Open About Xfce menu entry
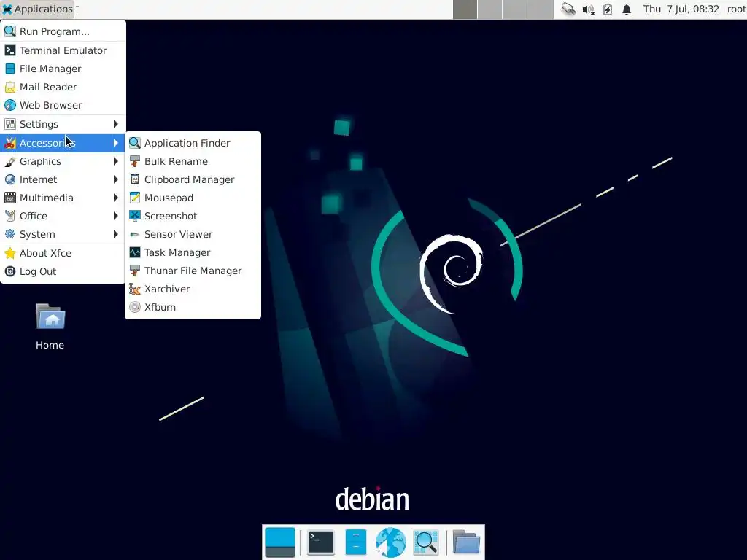The width and height of the screenshot is (747, 560). tap(63, 253)
